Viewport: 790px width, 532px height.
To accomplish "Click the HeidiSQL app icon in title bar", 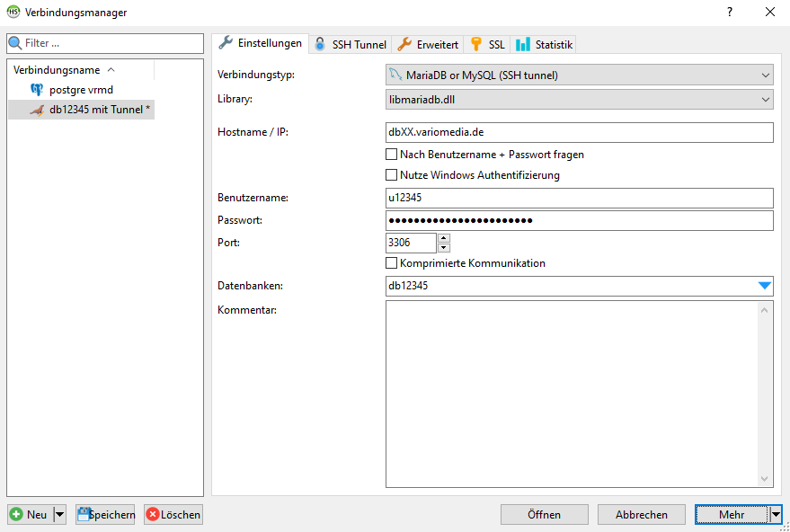I will (x=13, y=12).
